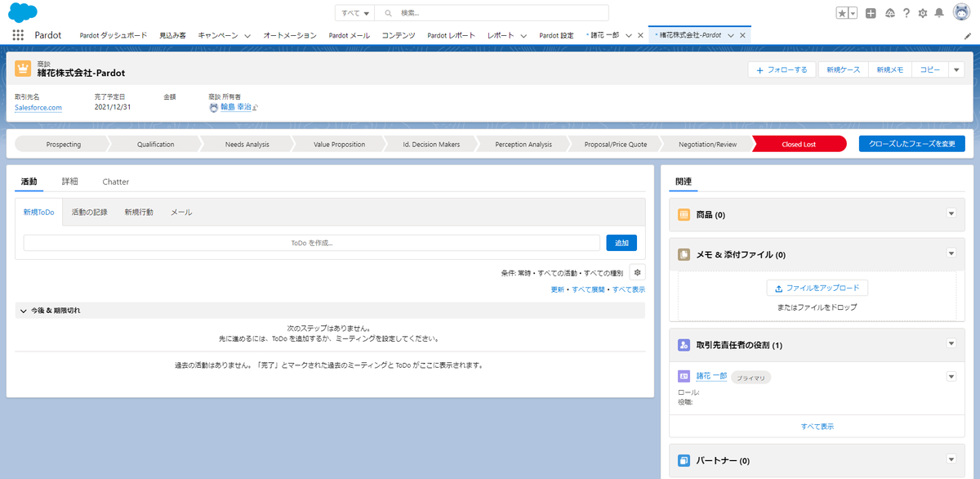Screen dimensions: 980x479
Task: Open the 見込み客 navigation item
Action: pyautogui.click(x=172, y=36)
